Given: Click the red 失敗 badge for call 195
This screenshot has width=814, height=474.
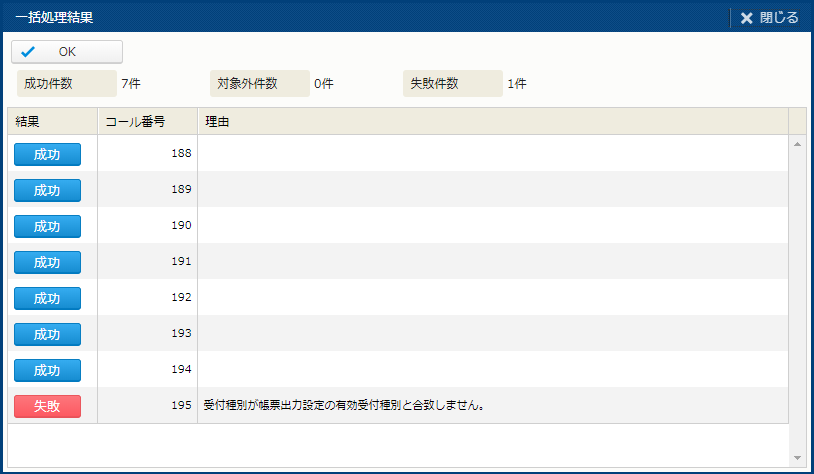Looking at the screenshot, I should [x=47, y=406].
